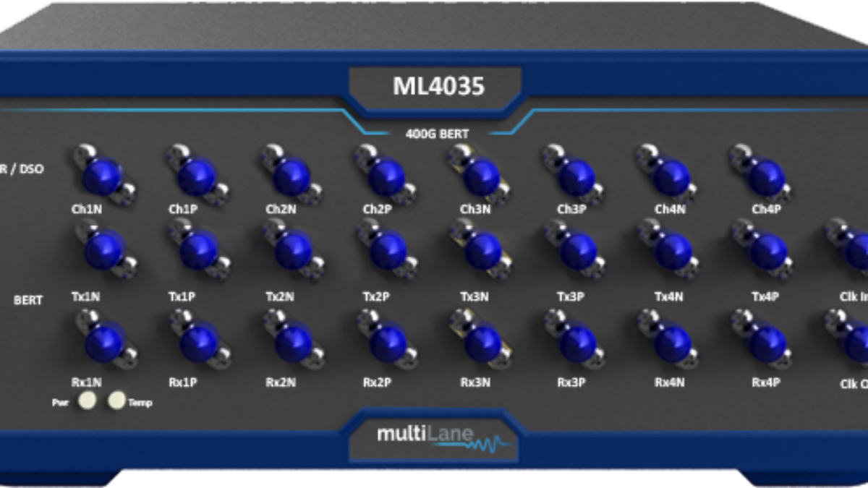Click the 400G BERT label
Screen dimensions: 868x488
(438, 134)
